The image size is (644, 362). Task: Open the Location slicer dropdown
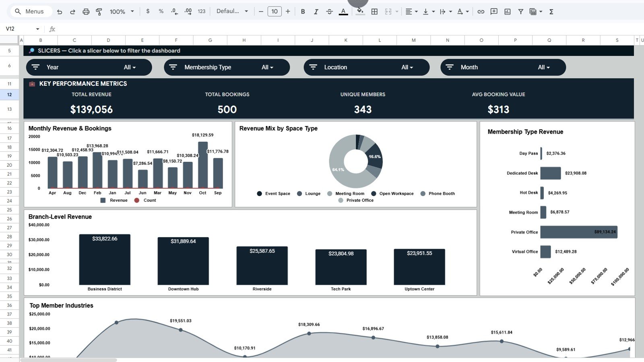coord(407,67)
